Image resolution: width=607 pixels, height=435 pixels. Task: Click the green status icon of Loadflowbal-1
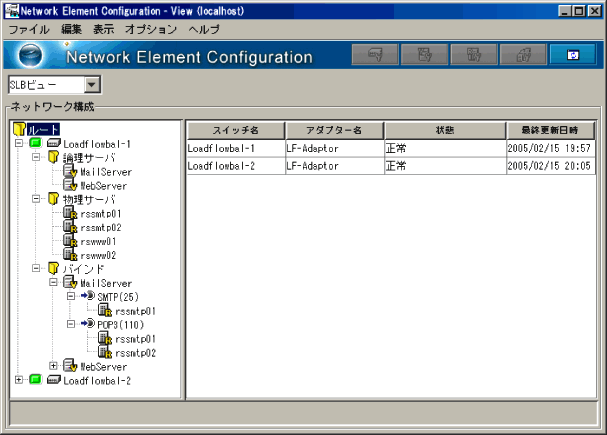[34, 144]
